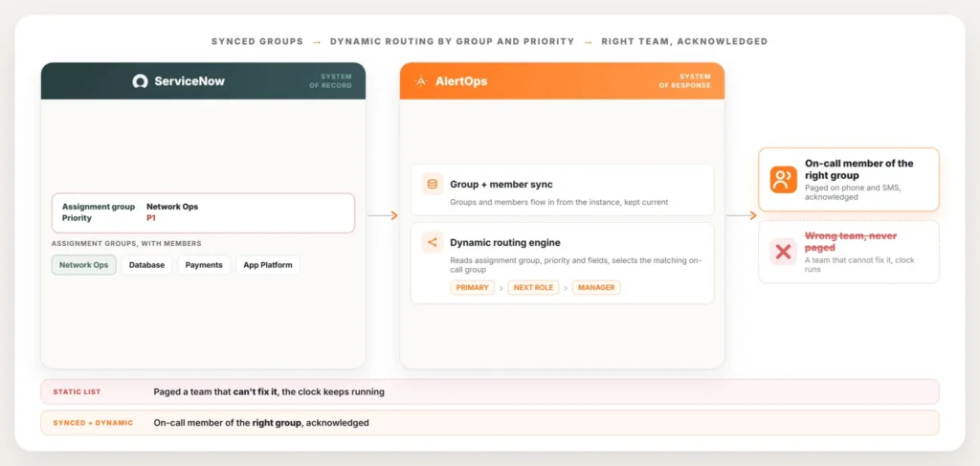Click the Assignment group label
The height and width of the screenshot is (466, 980).
[99, 206]
